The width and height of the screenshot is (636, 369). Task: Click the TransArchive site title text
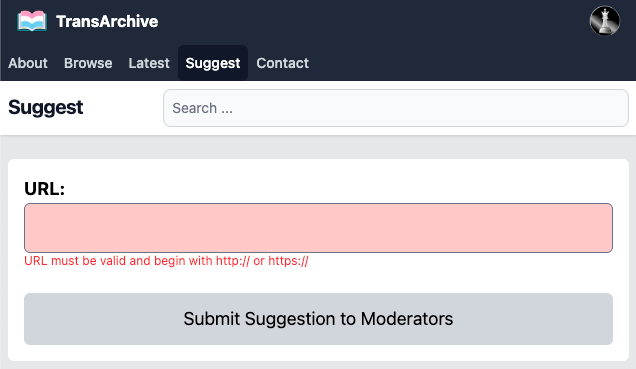107,21
